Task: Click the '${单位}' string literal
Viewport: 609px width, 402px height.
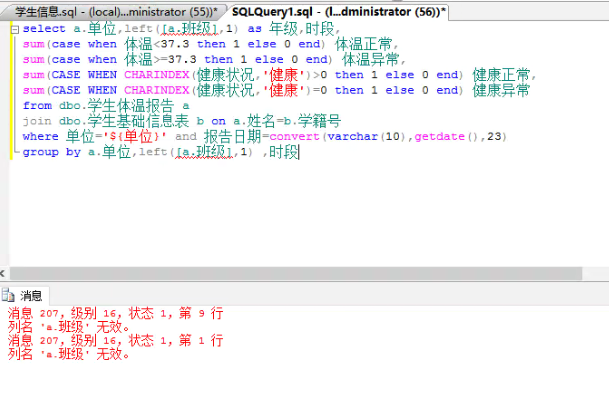Action: [134, 136]
